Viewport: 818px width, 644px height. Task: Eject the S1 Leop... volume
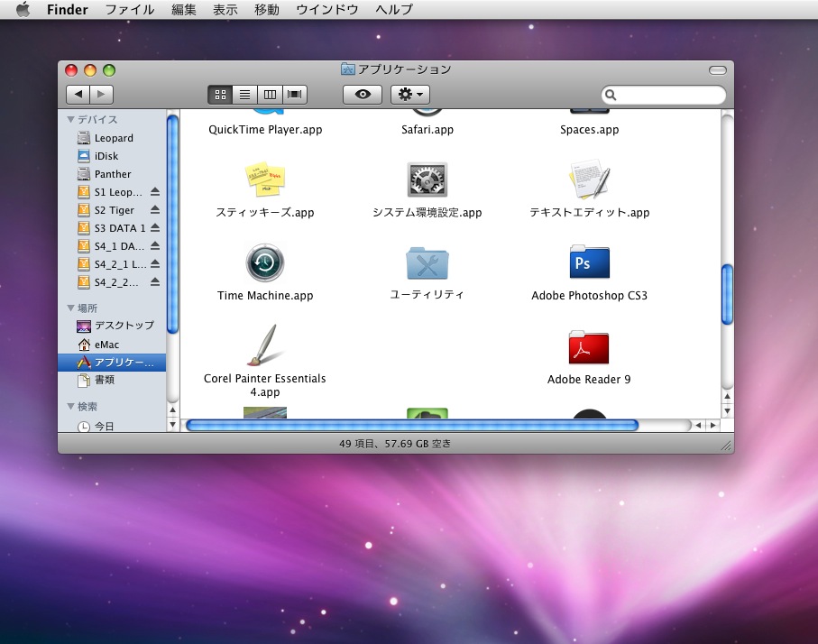click(x=155, y=191)
